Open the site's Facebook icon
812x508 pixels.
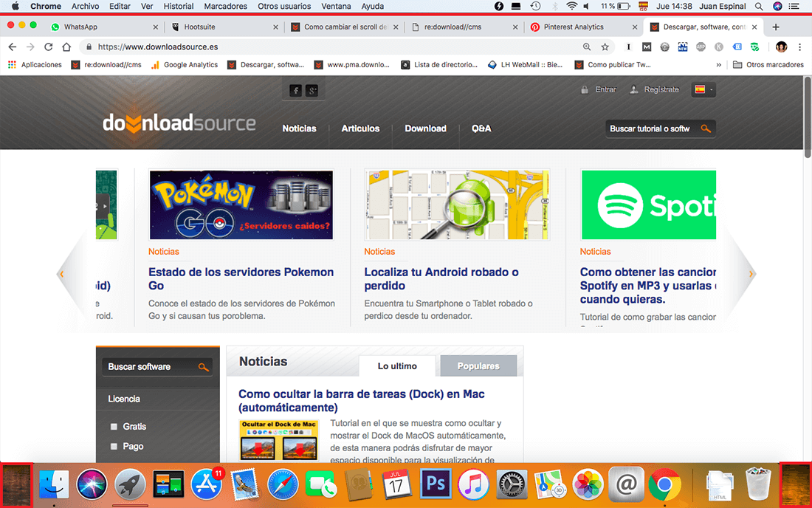pos(296,91)
